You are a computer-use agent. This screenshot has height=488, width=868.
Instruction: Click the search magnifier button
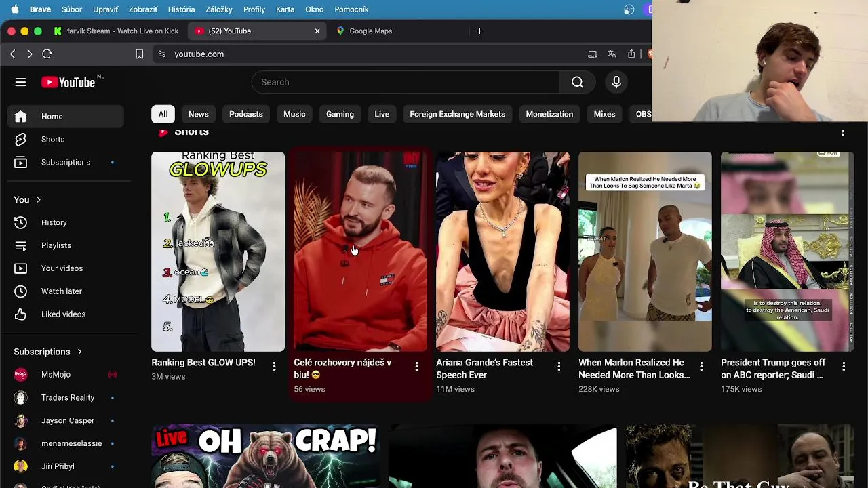point(577,82)
